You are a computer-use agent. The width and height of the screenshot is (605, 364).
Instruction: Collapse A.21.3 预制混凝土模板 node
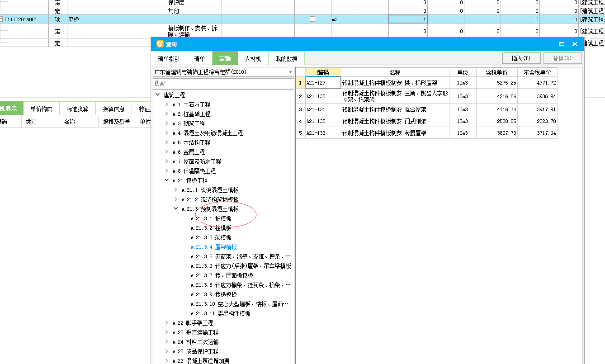tap(175, 208)
